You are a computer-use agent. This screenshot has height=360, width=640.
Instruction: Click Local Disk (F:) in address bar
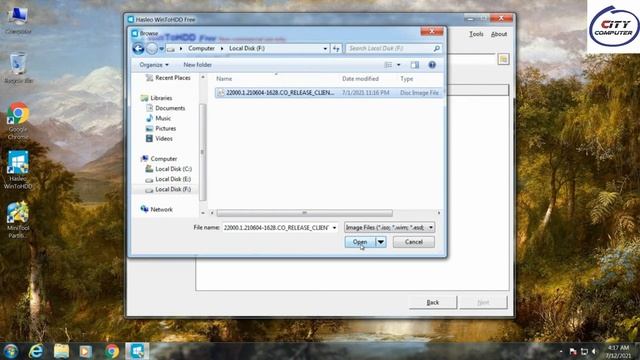click(x=247, y=48)
